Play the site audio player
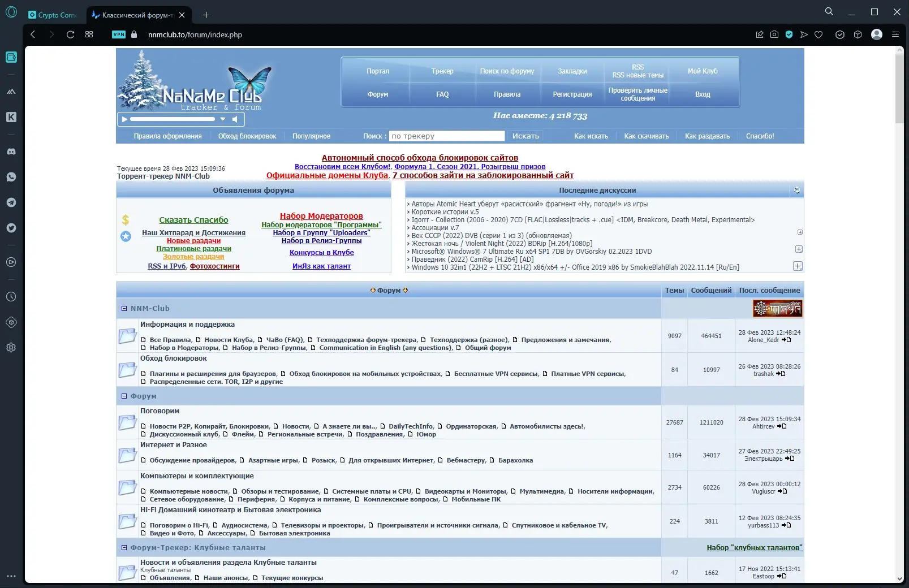Screen dimensions: 909x588 click(125, 119)
